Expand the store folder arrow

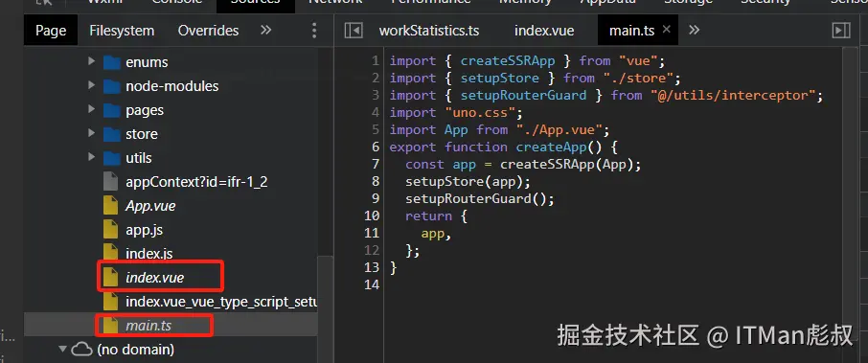[x=91, y=133]
